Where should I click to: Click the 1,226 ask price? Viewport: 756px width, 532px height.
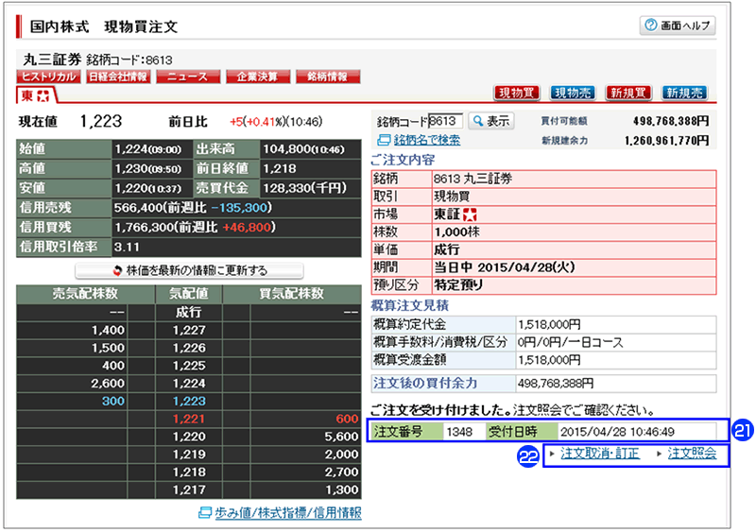189,348
